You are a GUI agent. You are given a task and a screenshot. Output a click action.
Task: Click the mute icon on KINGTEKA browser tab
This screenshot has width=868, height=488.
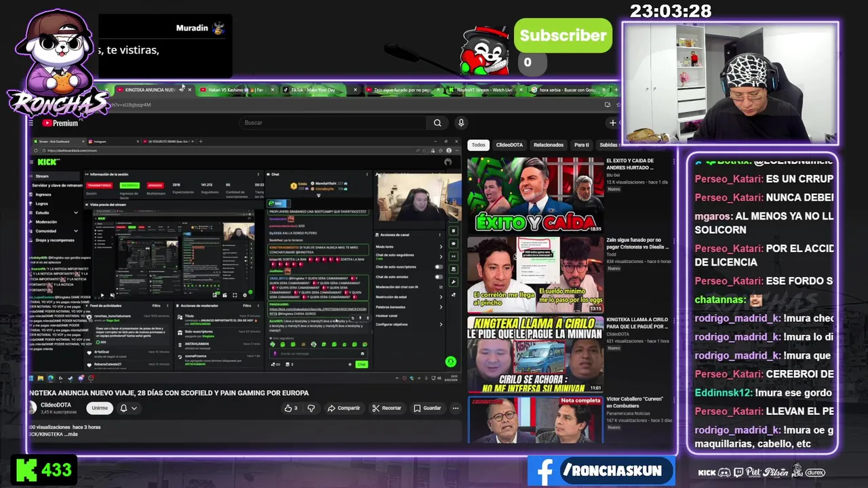181,89
